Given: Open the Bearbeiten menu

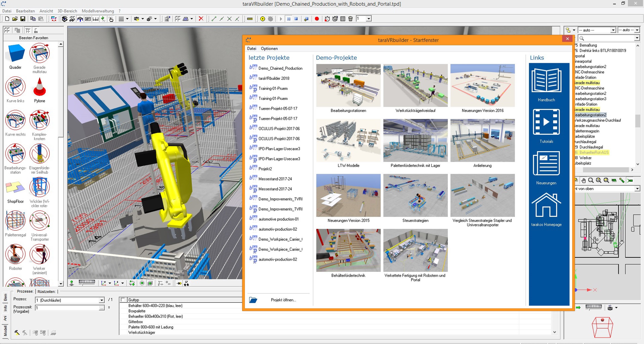Looking at the screenshot, I should pos(25,11).
